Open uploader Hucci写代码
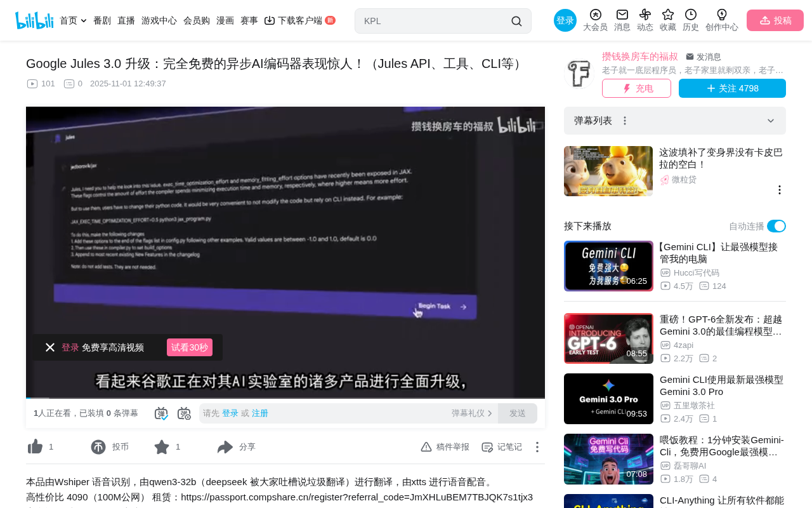This screenshot has height=508, width=812. point(697,273)
